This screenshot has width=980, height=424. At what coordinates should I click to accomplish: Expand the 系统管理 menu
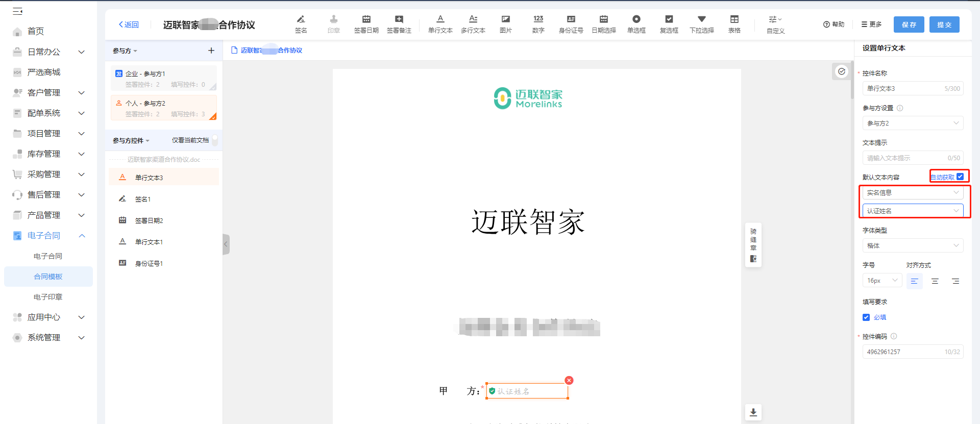[48, 337]
